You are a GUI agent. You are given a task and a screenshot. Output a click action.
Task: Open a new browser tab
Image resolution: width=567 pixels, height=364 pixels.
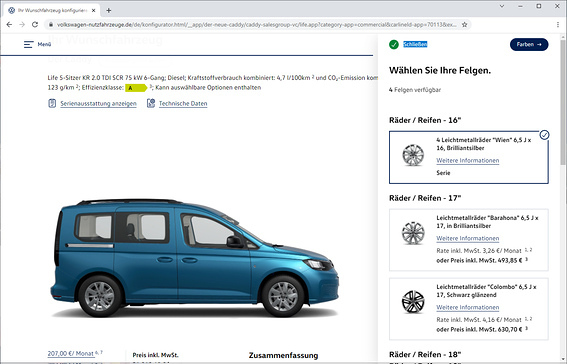108,10
